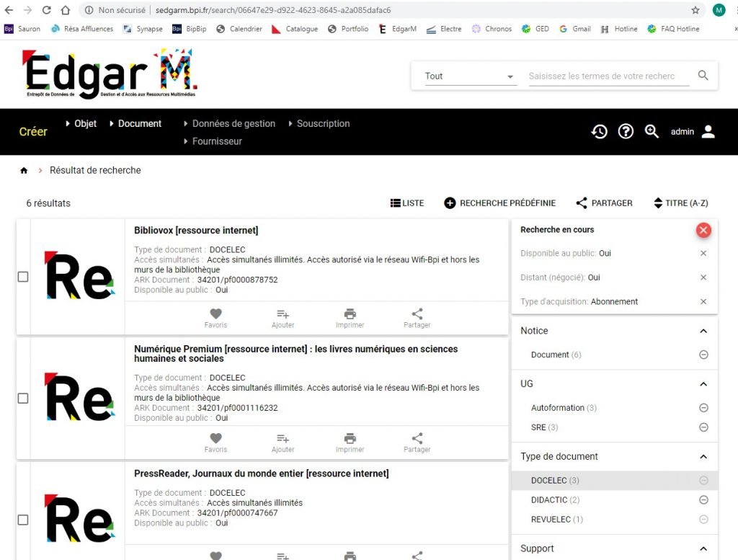The image size is (738, 560).
Task: Filter by Autoformation (3) facet
Action: click(x=564, y=408)
